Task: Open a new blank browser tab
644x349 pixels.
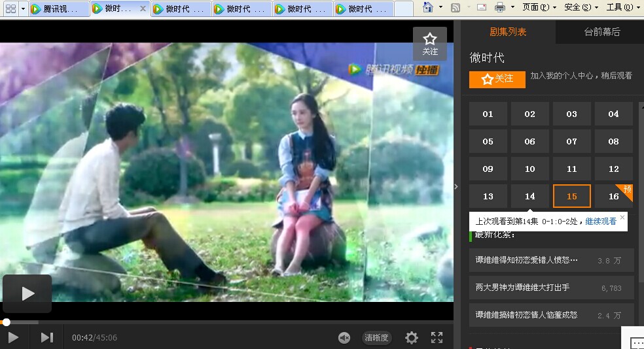Action: pos(404,8)
